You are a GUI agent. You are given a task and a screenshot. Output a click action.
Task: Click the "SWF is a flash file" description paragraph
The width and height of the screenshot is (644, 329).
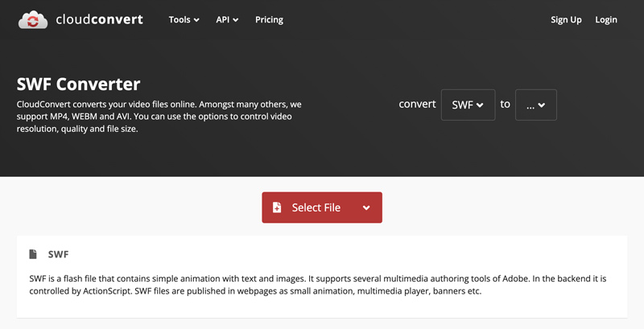317,285
